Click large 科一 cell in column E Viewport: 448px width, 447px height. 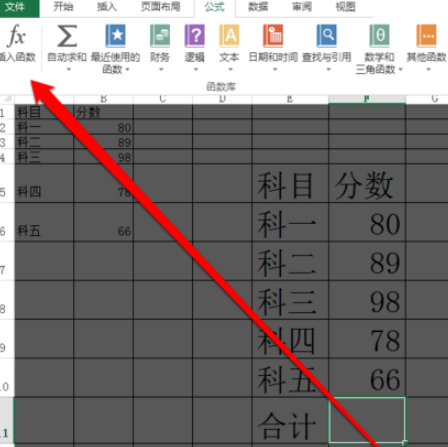tap(290, 222)
